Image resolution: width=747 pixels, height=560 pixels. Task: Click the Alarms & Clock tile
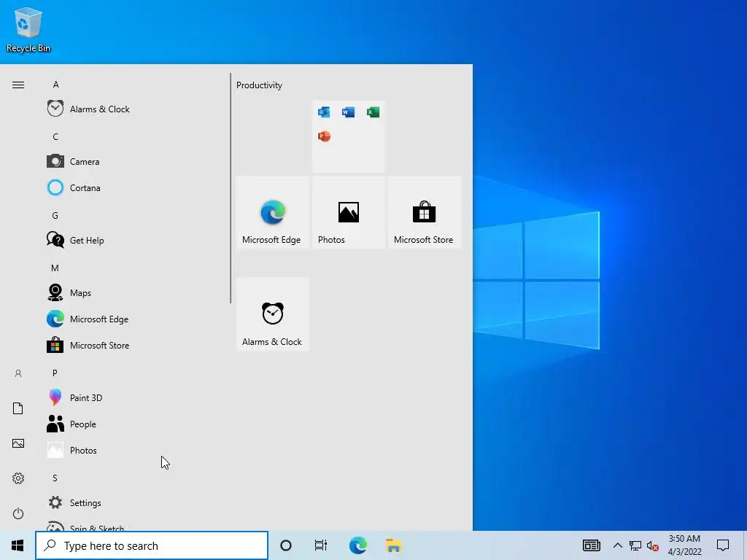point(273,314)
